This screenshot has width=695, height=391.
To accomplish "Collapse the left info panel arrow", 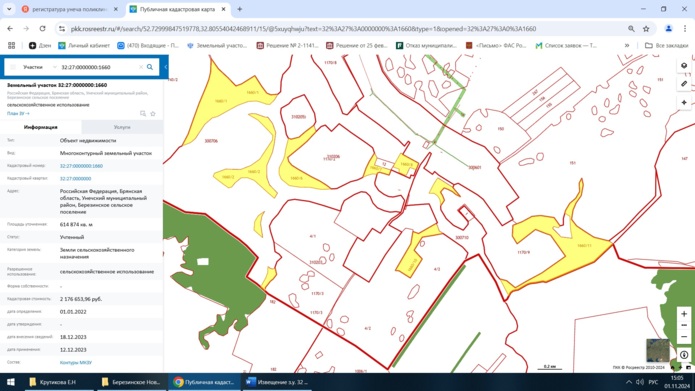I will click(x=165, y=67).
